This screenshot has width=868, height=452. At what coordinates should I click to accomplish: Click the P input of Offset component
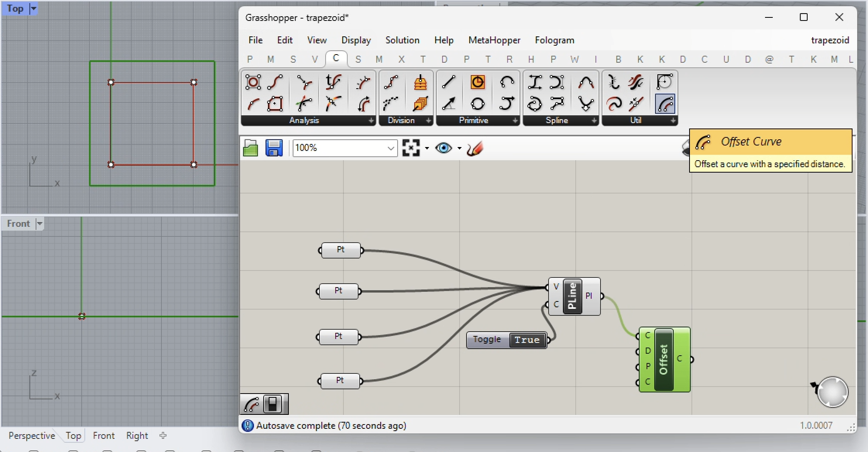647,366
